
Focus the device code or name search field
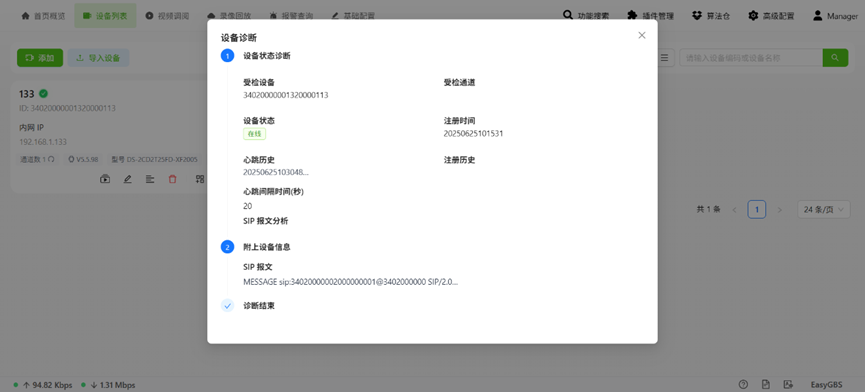click(x=751, y=57)
